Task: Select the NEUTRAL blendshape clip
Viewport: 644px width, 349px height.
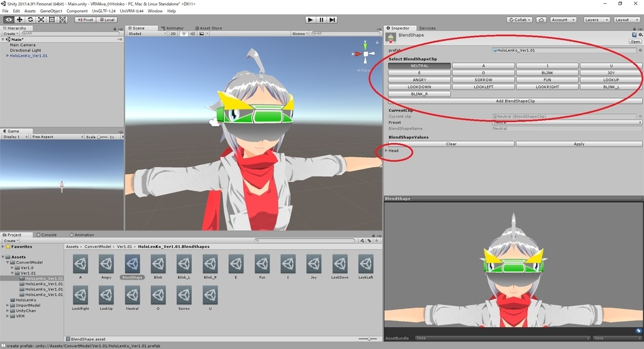Action: tap(419, 65)
